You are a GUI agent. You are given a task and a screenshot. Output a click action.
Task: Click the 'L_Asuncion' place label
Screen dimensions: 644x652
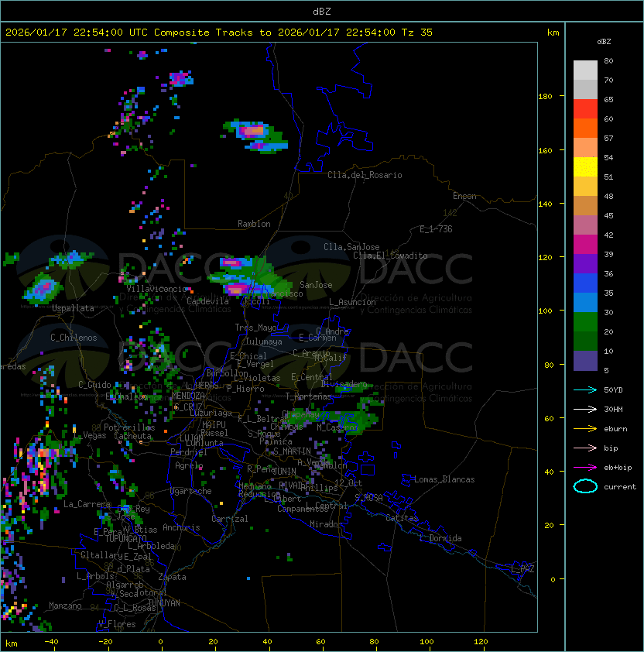coord(352,302)
